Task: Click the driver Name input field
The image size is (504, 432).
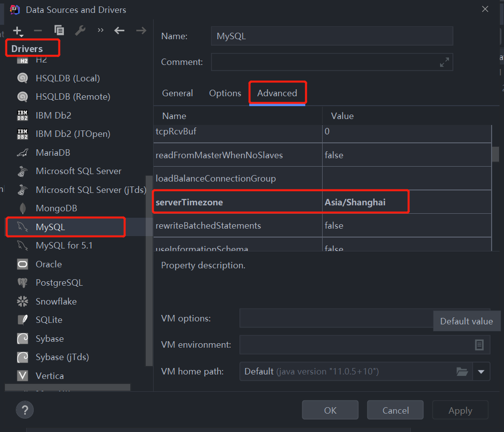Action: click(x=332, y=36)
